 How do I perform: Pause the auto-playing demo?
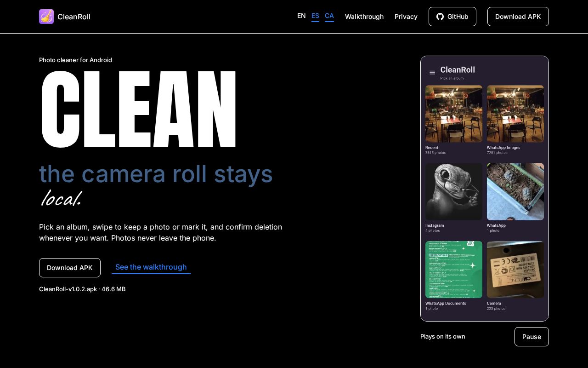pyautogui.click(x=531, y=337)
